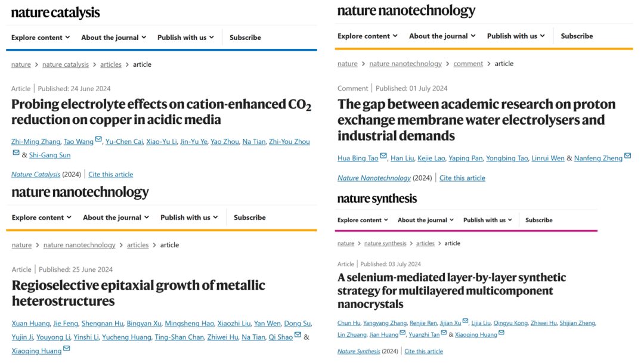Image resolution: width=644 pixels, height=363 pixels.
Task: Click the nature synthesis breadcrumb link
Action: click(x=385, y=244)
